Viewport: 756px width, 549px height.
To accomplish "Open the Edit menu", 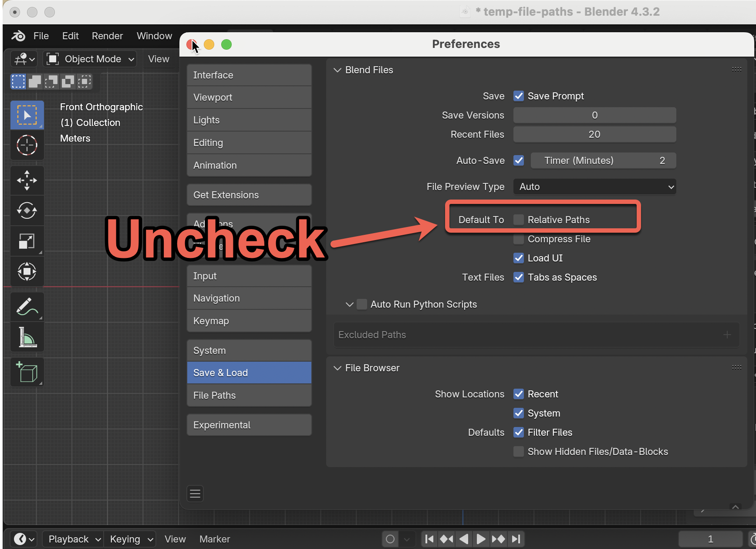I will [70, 36].
